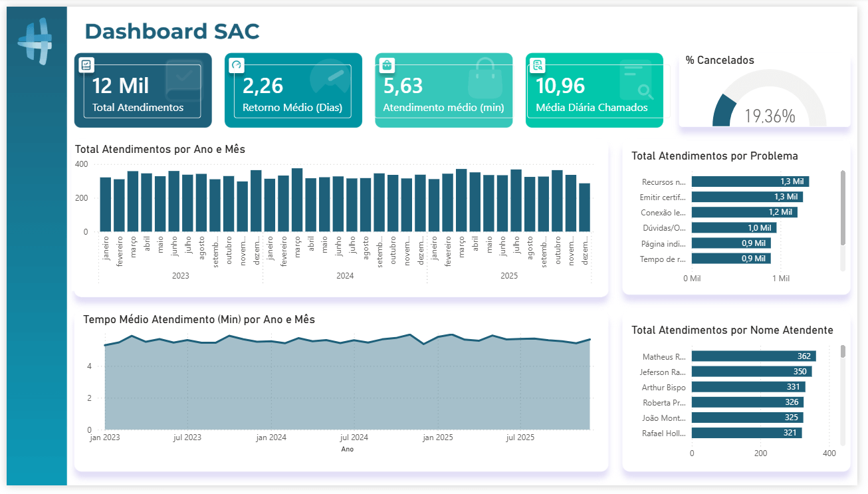The image size is (868, 494).
Task: Click the jul 2024 axis label in area chart
Action: pos(354,437)
